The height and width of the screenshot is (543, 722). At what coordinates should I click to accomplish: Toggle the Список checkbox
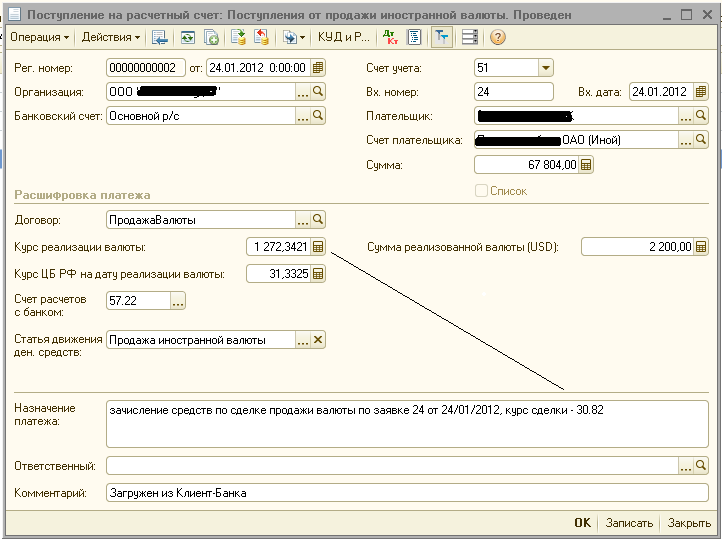482,190
